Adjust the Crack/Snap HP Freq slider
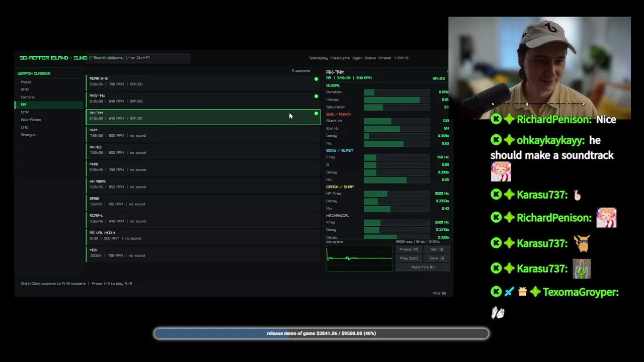644x362 pixels. point(396,194)
